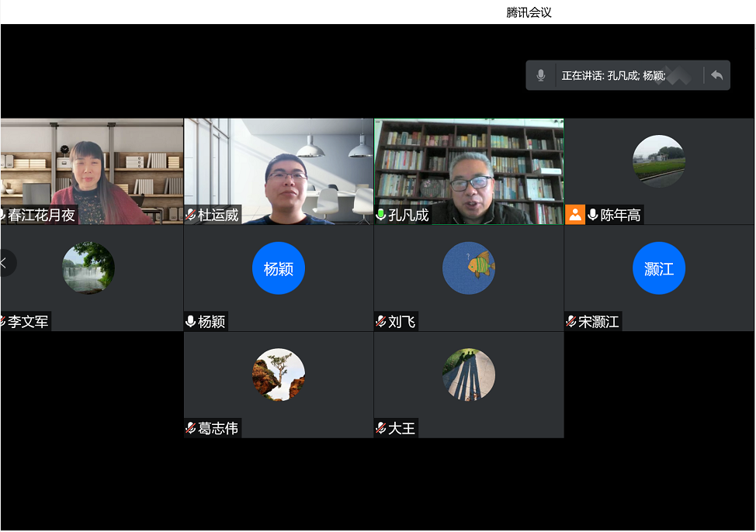756x532 pixels.
Task: Click the green active mic icon beside 孔凡成
Action: (x=381, y=215)
